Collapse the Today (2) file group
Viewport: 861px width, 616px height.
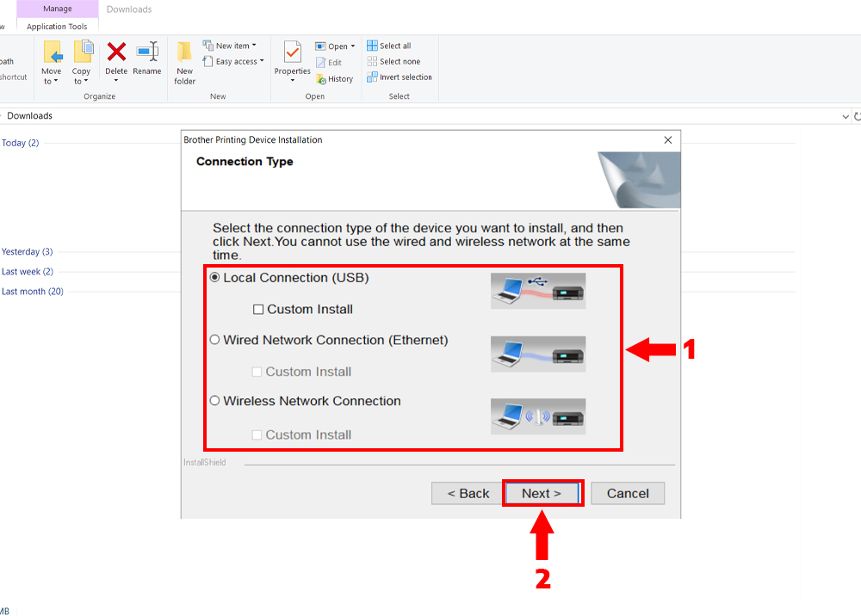tap(21, 143)
